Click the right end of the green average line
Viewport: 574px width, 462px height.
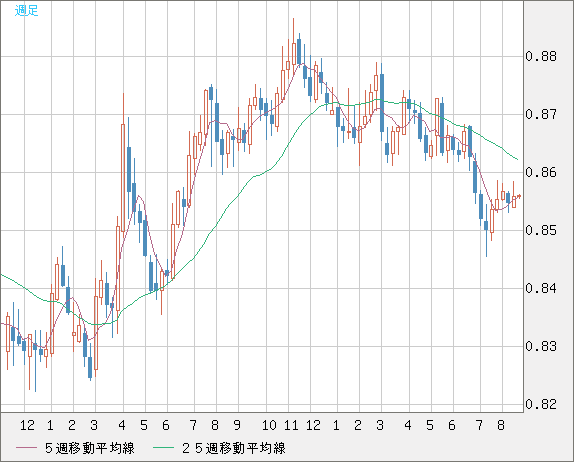tap(517, 159)
